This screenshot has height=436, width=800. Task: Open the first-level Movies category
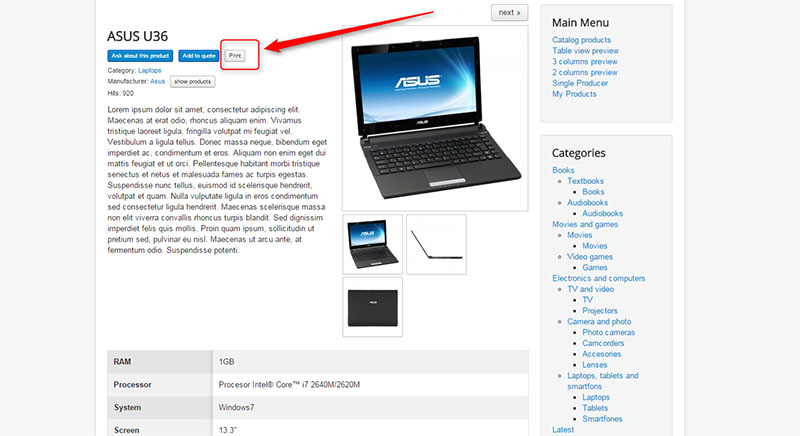580,235
